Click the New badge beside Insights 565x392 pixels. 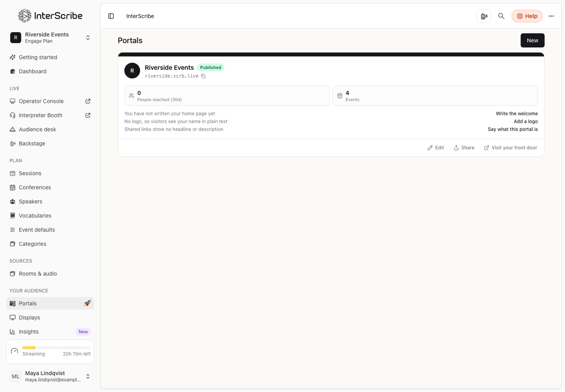point(83,332)
